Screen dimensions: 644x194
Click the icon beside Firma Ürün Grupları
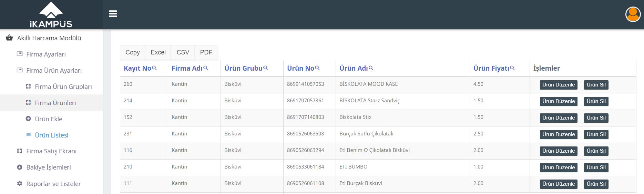pos(28,86)
